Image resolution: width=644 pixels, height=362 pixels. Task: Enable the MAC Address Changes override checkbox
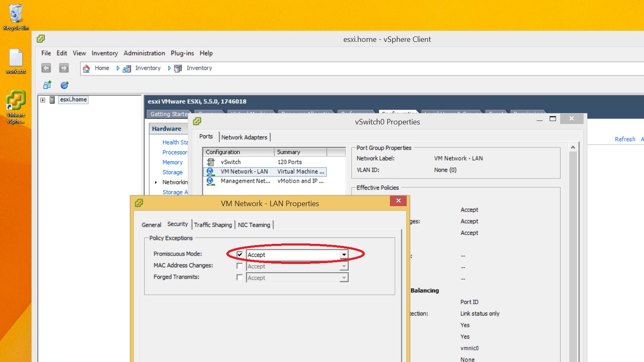pyautogui.click(x=240, y=266)
